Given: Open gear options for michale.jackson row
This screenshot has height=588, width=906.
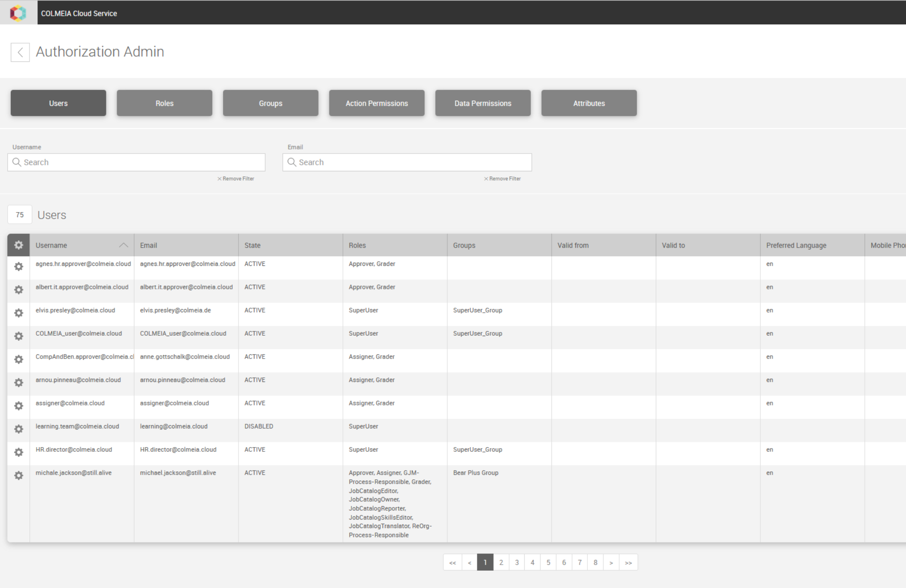Looking at the screenshot, I should (19, 475).
